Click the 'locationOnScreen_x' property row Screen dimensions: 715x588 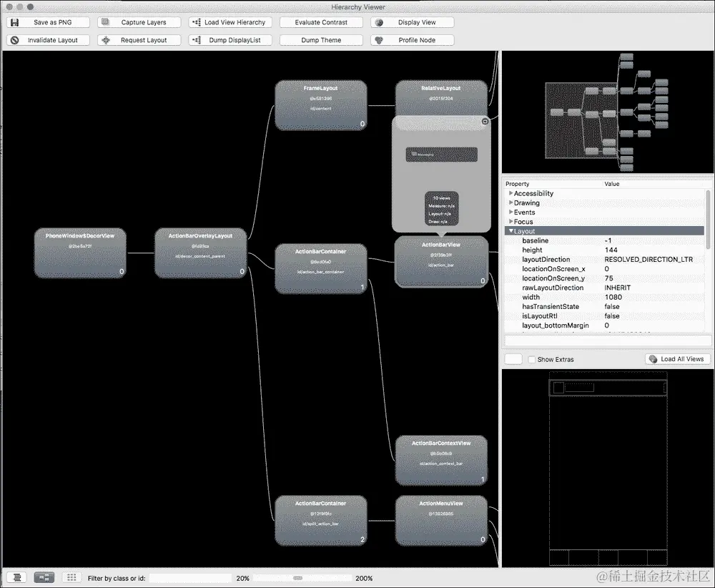click(x=604, y=269)
